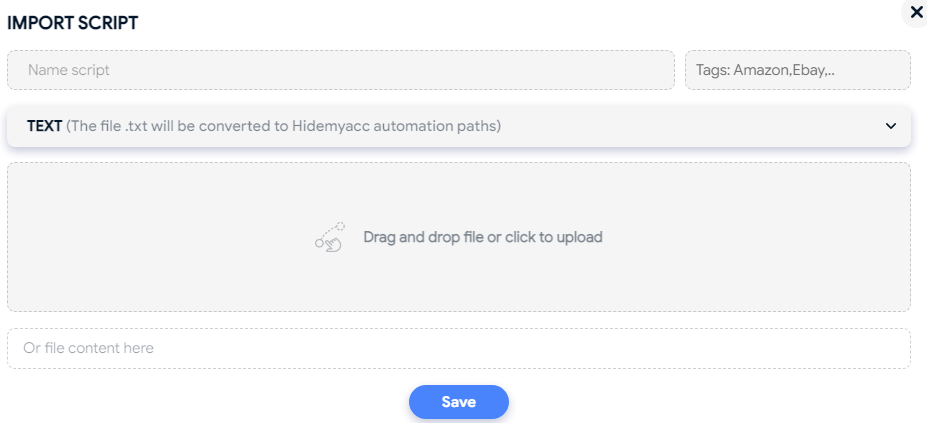This screenshot has width=927, height=423.
Task: Click the Tags: Amazon,Ebay field
Action: point(798,70)
